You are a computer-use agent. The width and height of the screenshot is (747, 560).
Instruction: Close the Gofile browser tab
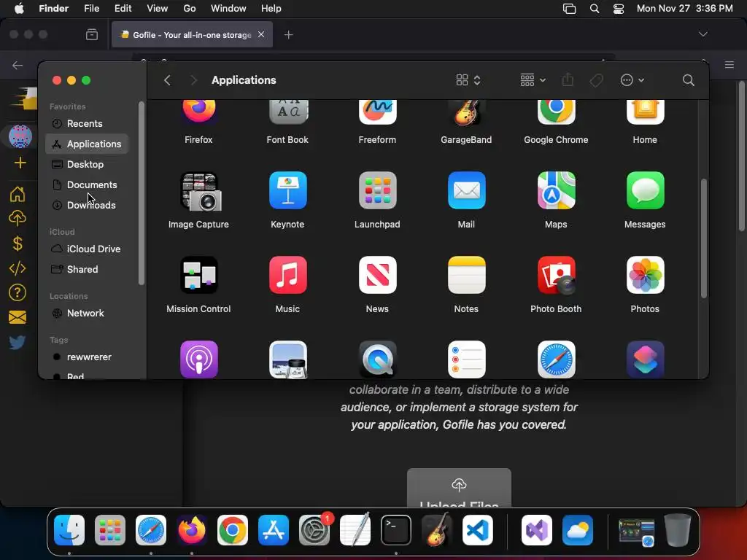[261, 35]
